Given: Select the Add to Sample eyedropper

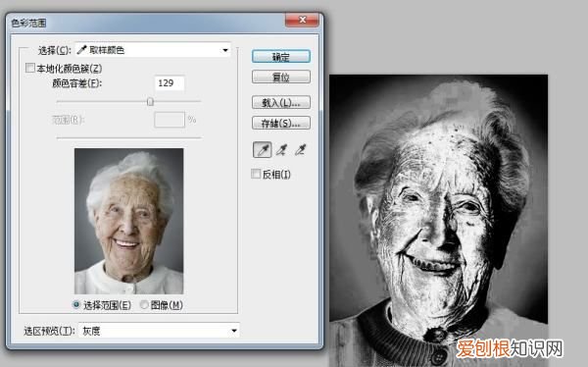Looking at the screenshot, I should [281, 150].
